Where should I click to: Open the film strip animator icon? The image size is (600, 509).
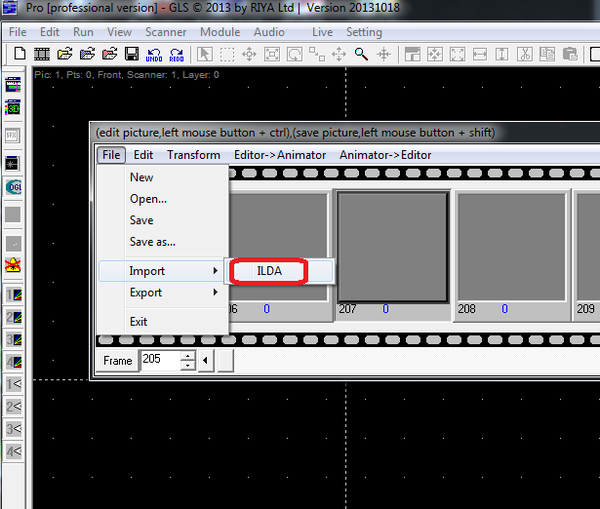(42, 54)
